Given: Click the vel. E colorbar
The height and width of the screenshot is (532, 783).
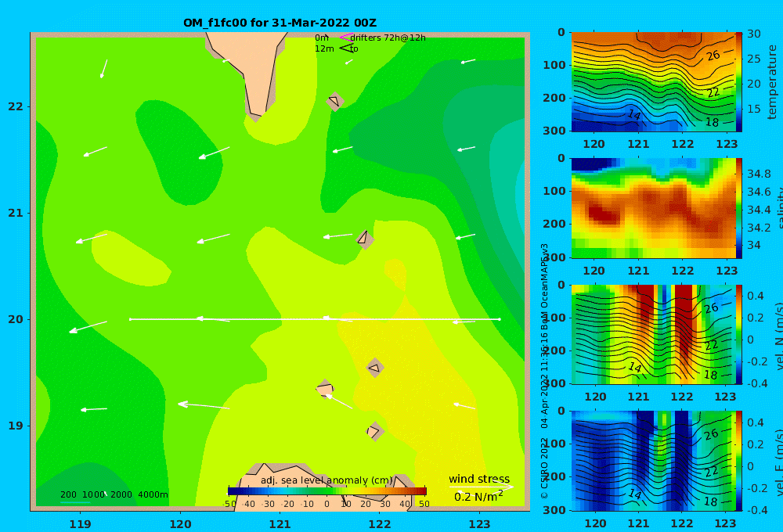Looking at the screenshot, I should pyautogui.click(x=738, y=461).
